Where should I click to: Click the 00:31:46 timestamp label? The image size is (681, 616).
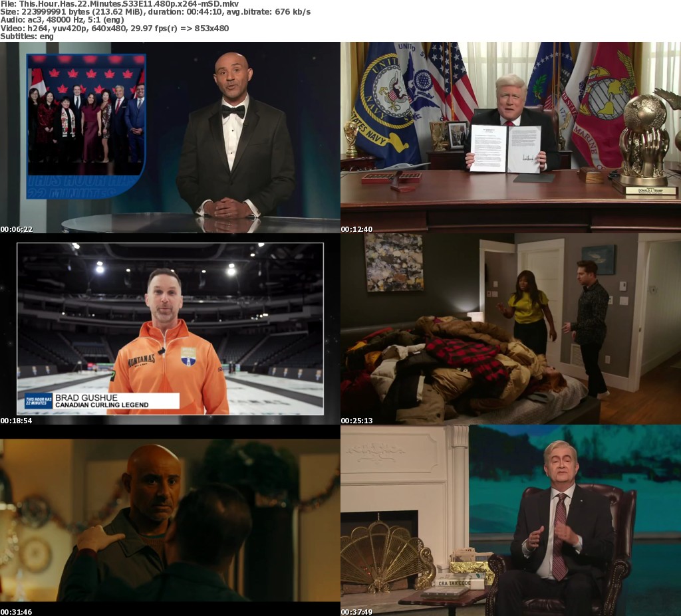17,612
